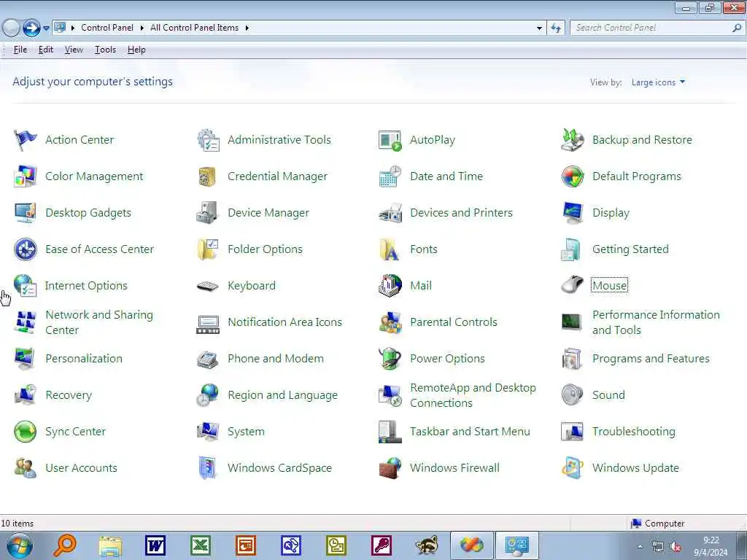This screenshot has height=560, width=747.
Task: Open the Display monitor icon
Action: [x=573, y=213]
